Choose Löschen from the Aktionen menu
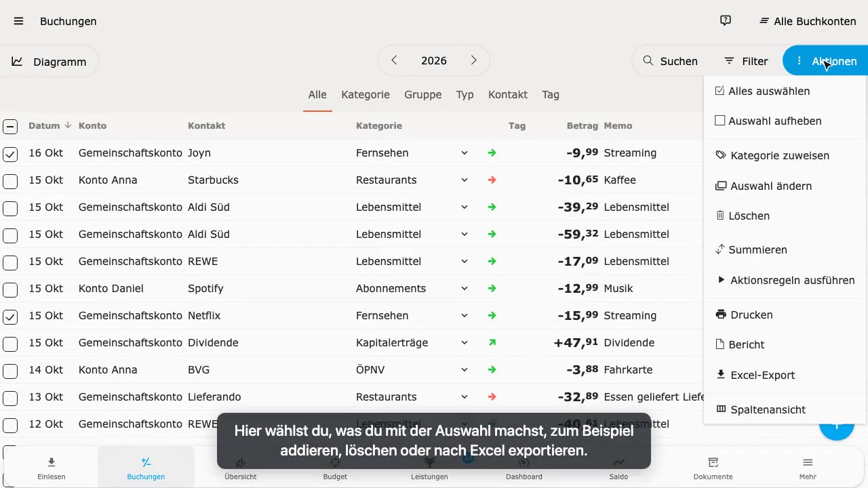 click(x=786, y=216)
